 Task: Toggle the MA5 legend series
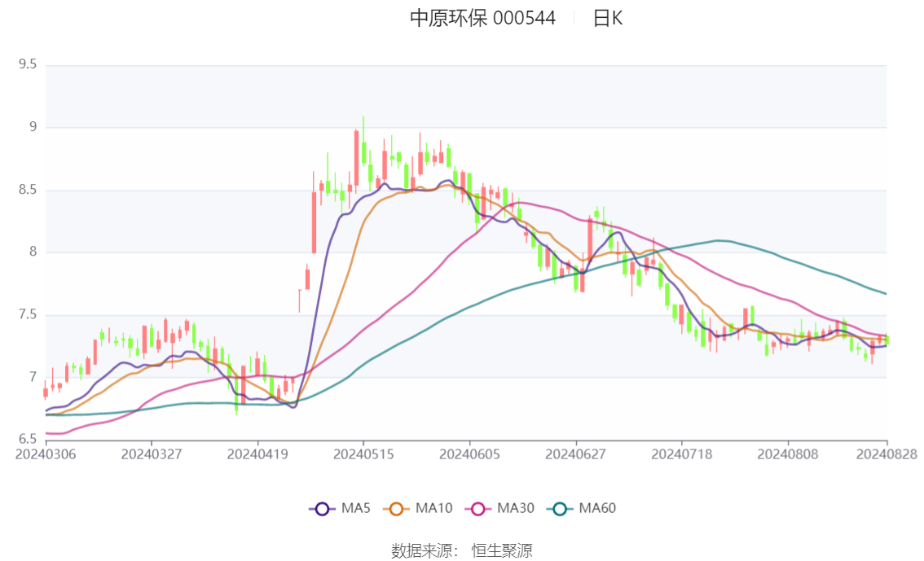(x=340, y=509)
